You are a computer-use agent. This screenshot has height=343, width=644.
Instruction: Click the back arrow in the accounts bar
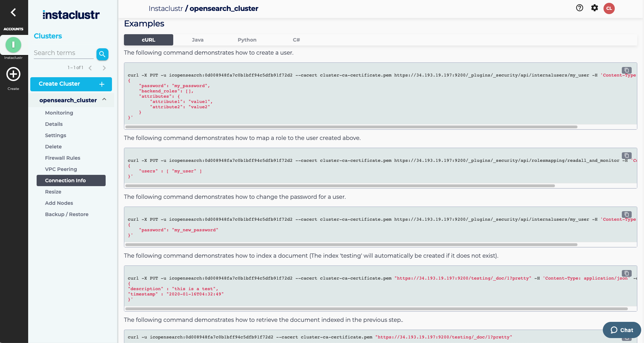click(13, 13)
